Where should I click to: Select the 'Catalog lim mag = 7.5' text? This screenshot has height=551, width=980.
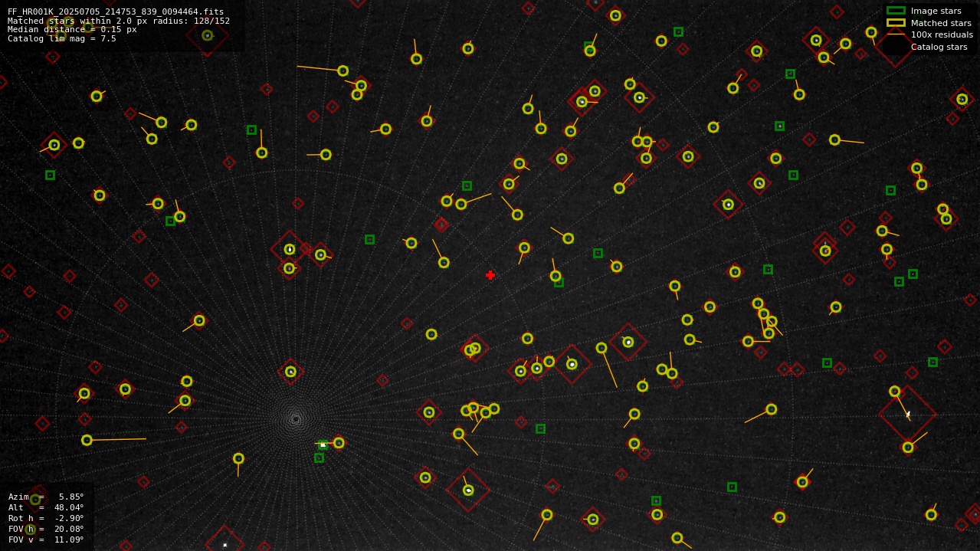click(x=62, y=38)
